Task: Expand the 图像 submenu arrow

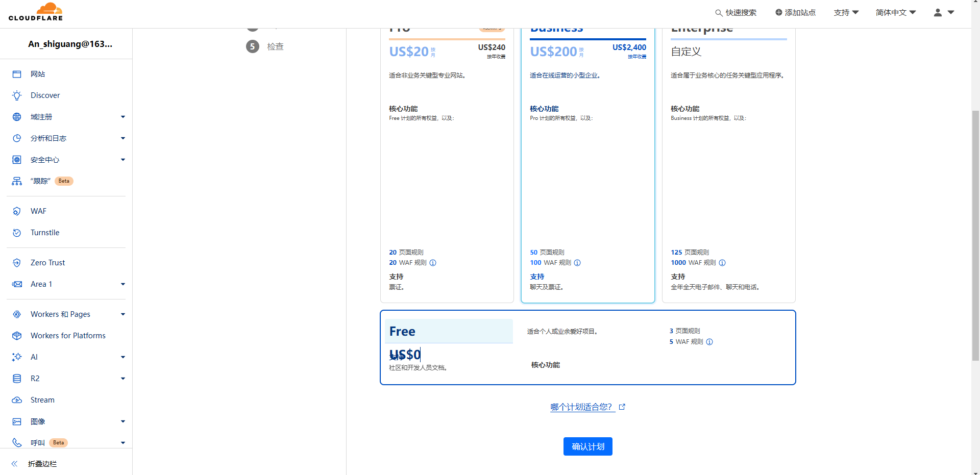Action: point(123,421)
